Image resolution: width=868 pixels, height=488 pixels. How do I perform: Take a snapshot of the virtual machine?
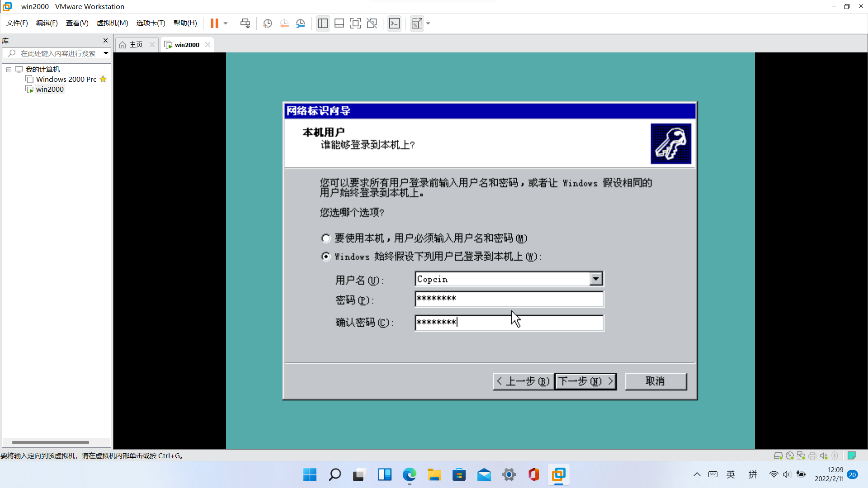[x=267, y=23]
